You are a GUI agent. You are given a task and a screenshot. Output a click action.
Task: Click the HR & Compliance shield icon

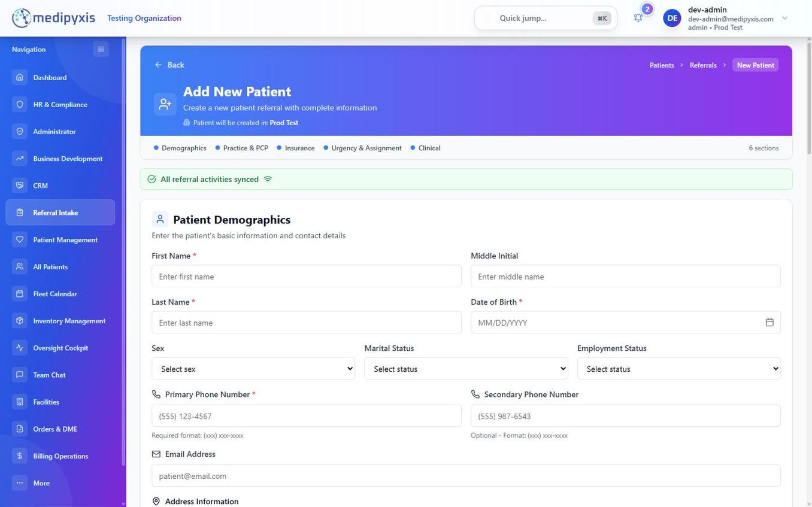[20, 104]
